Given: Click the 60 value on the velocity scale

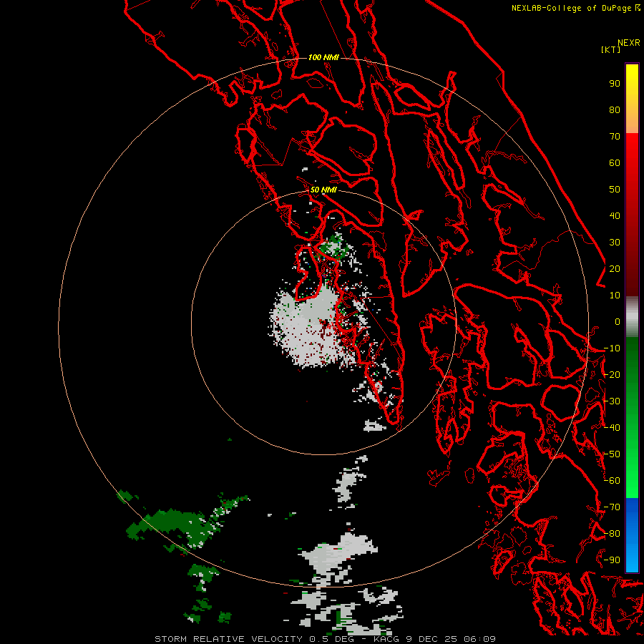Looking at the screenshot, I should [615, 163].
